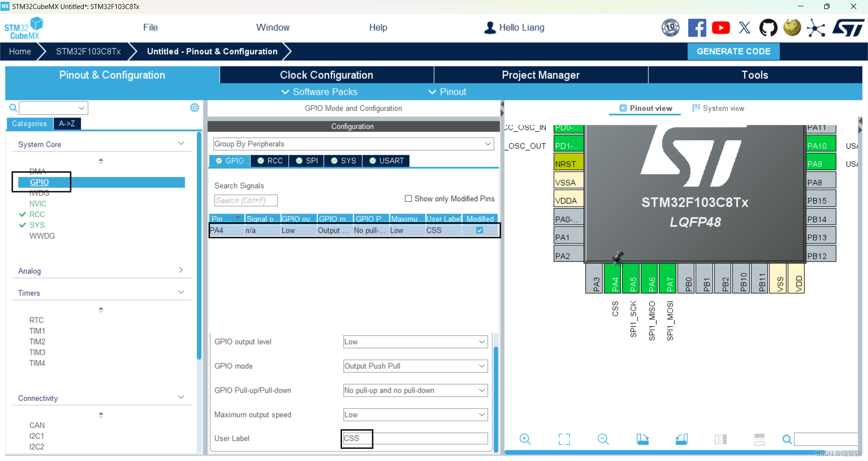Sort table by Pin column header

(x=226, y=219)
